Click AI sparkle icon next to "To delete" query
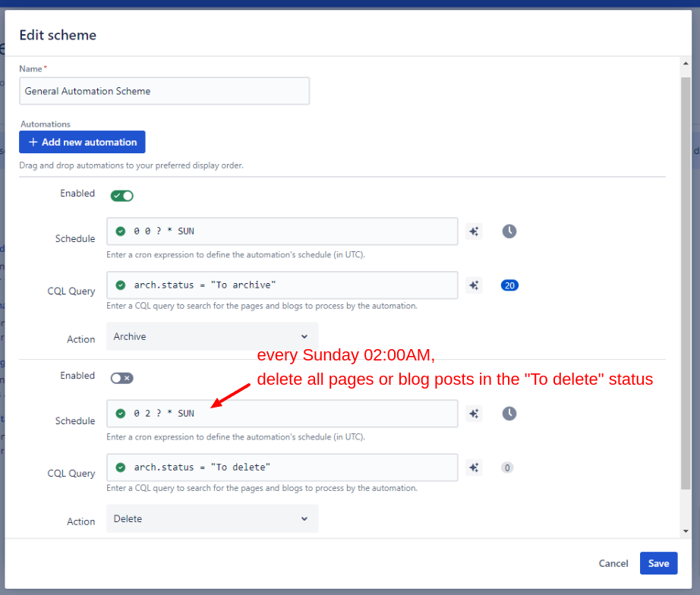Screen dimensions: 700x595 pos(474,467)
